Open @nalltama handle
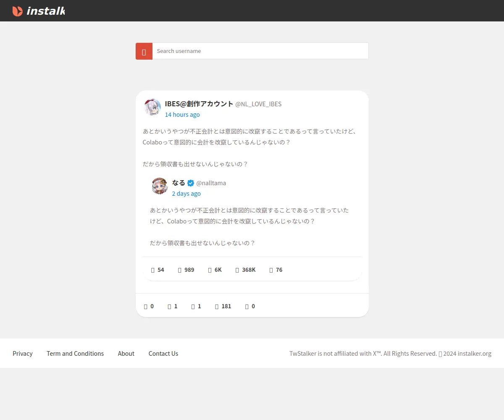 point(211,183)
